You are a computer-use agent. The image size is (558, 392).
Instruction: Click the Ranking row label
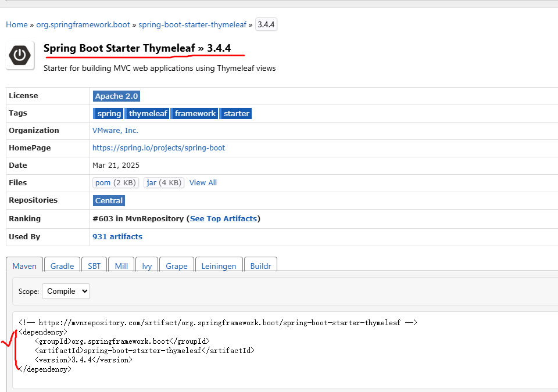coord(24,219)
